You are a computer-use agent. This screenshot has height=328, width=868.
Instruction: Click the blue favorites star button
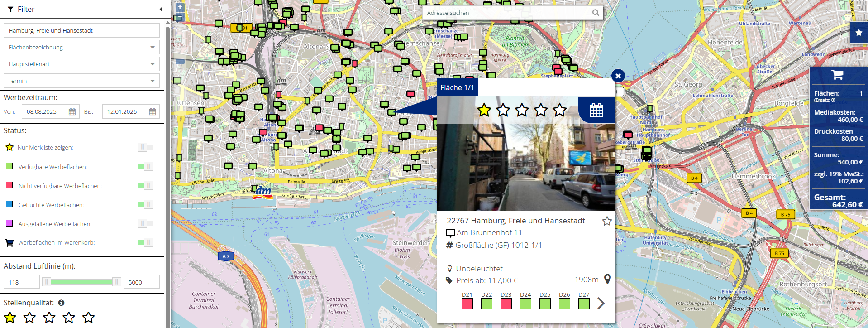coord(858,33)
